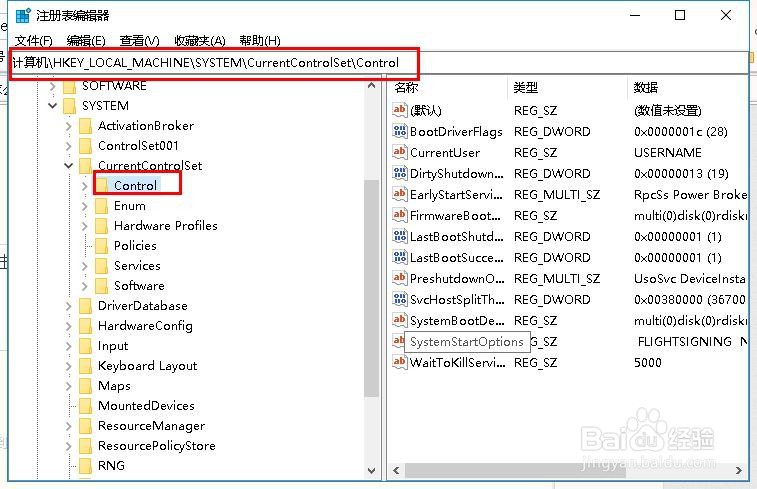Screen dimensions: 757x489
Task: Click the PreshutdownO... multi-string icon
Action: 399,278
